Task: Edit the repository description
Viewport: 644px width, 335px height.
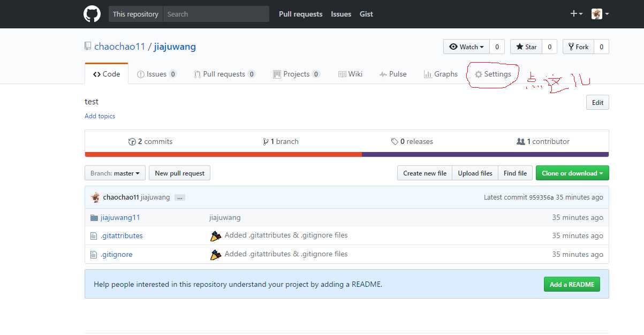Action: coord(598,103)
